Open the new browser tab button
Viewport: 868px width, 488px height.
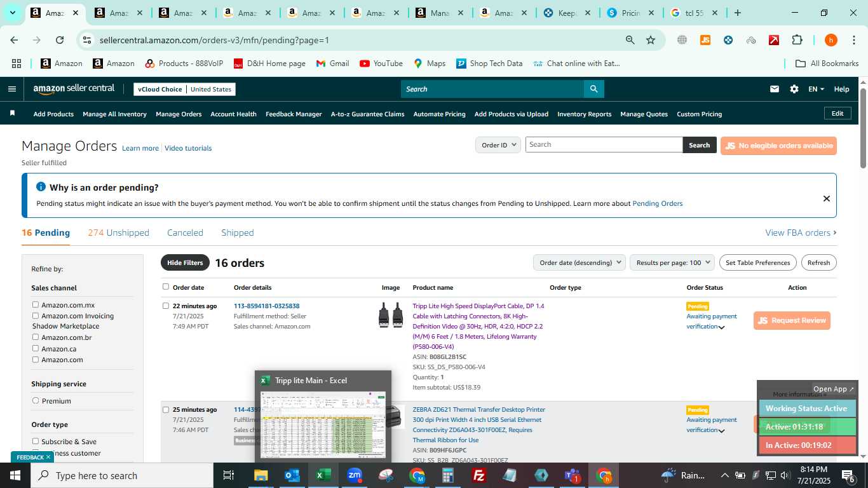[737, 13]
